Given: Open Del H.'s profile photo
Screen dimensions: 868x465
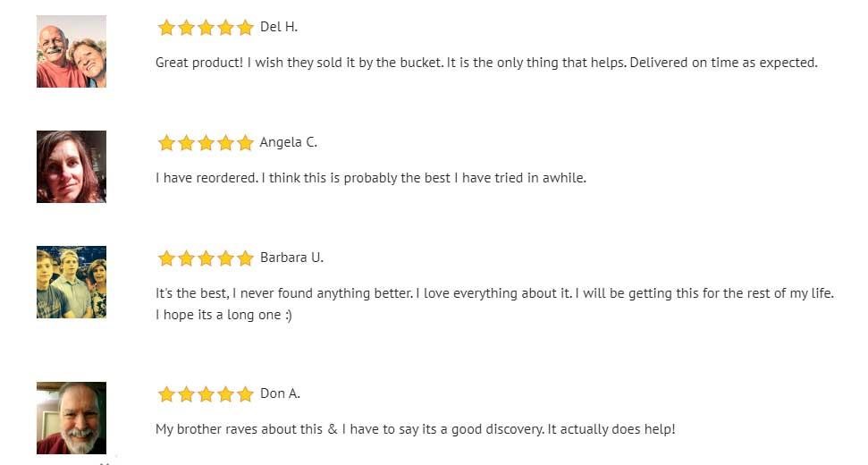Looking at the screenshot, I should click(72, 52).
